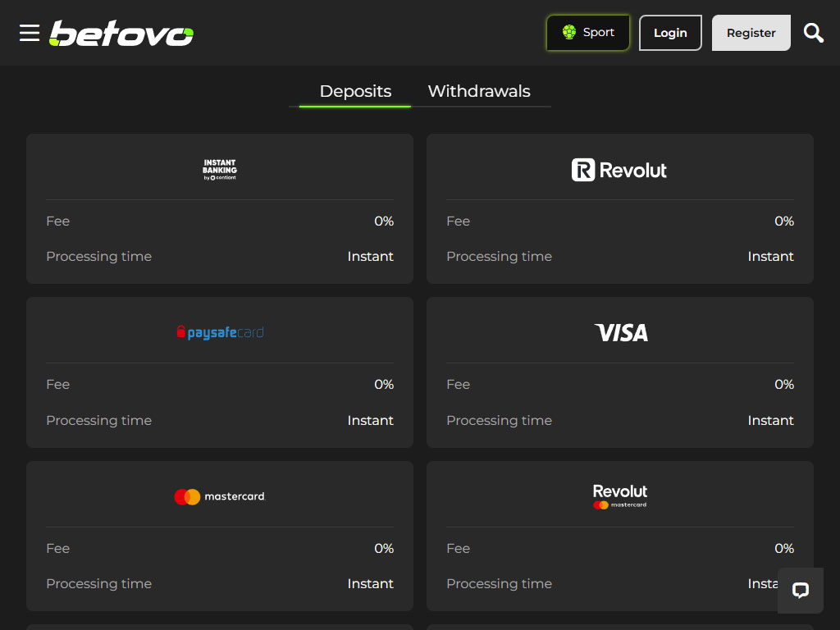This screenshot has width=840, height=630.
Task: Click the Fee label in the Revolut R badge card
Action: point(458,221)
